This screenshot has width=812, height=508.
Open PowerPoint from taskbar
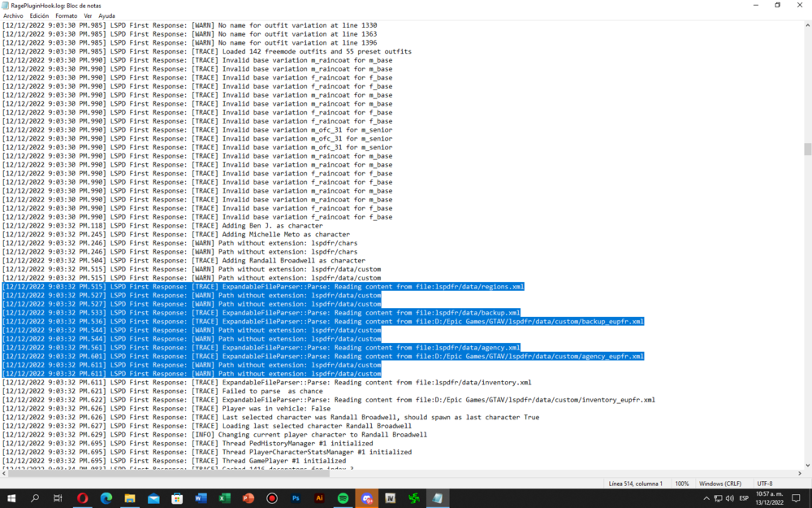point(248,499)
